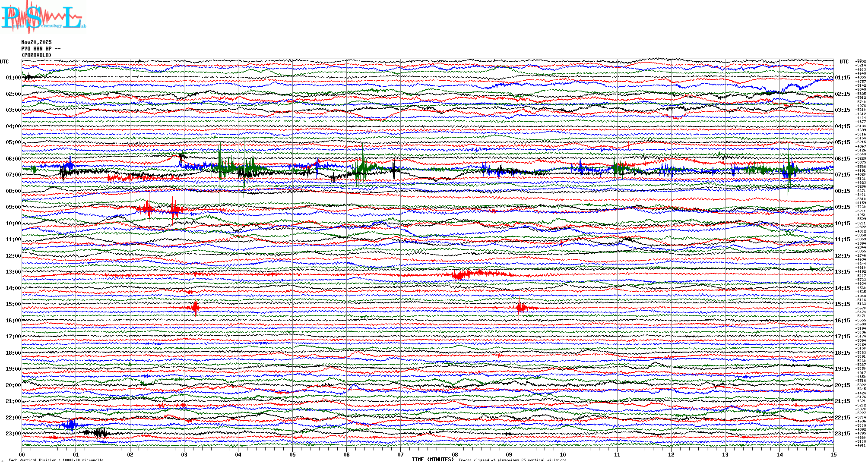Screen dimensions: 868x466
Task: Select the 23:00 hour label on left
Action: [13, 434]
